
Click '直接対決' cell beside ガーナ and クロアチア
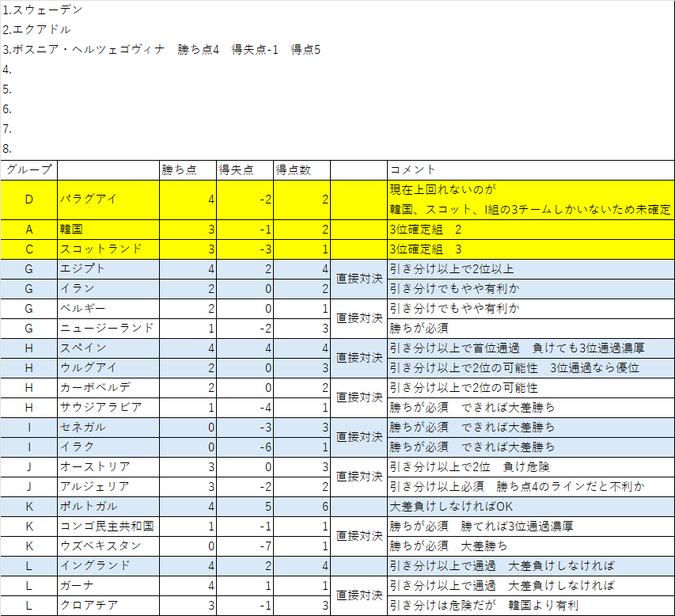point(358,596)
